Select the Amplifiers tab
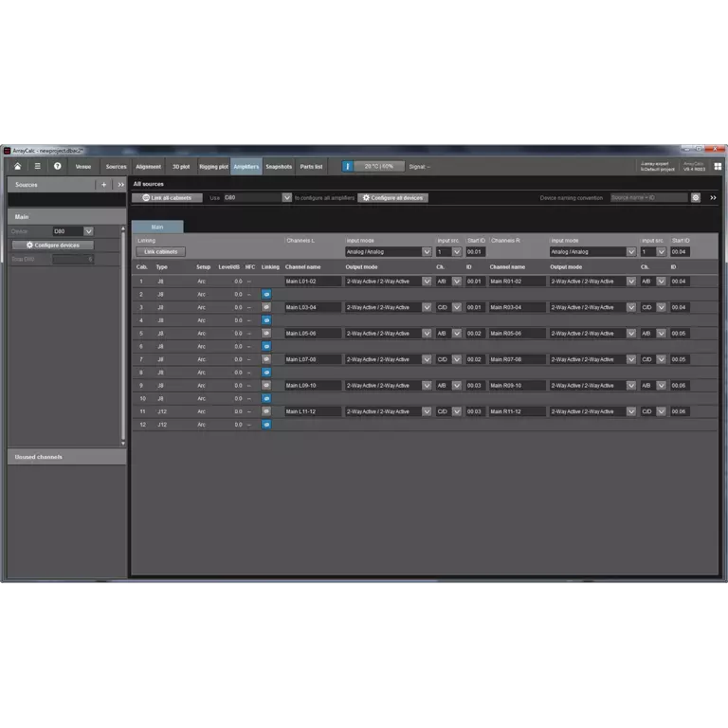The width and height of the screenshot is (728, 728). tap(246, 167)
